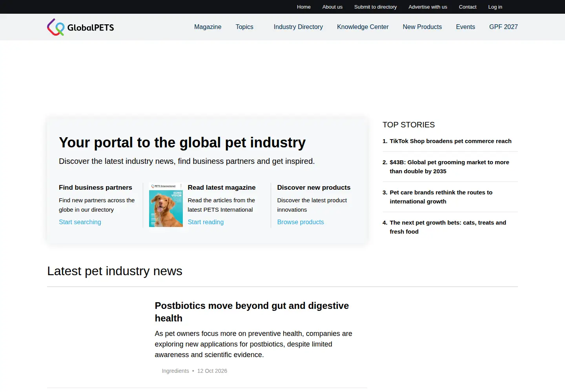
Task: Open top story about TikTok Shop
Action: (x=450, y=141)
